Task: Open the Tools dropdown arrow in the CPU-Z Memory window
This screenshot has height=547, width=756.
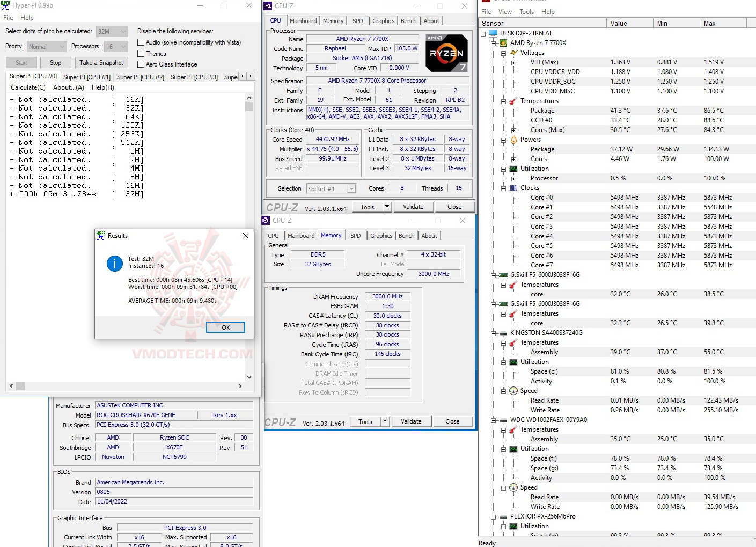Action: [x=385, y=422]
